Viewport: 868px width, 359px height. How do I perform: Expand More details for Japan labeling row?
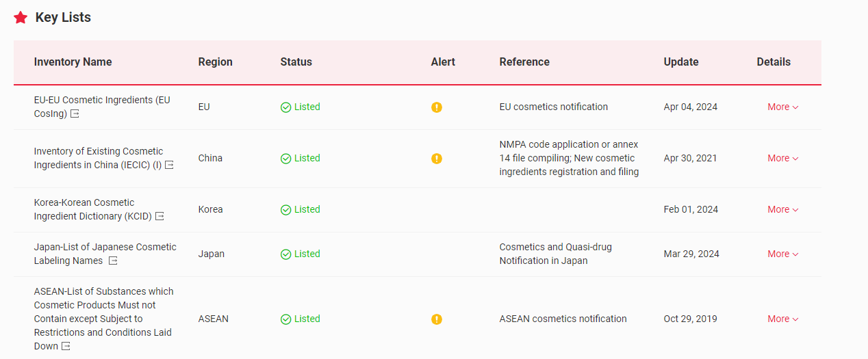coord(782,254)
